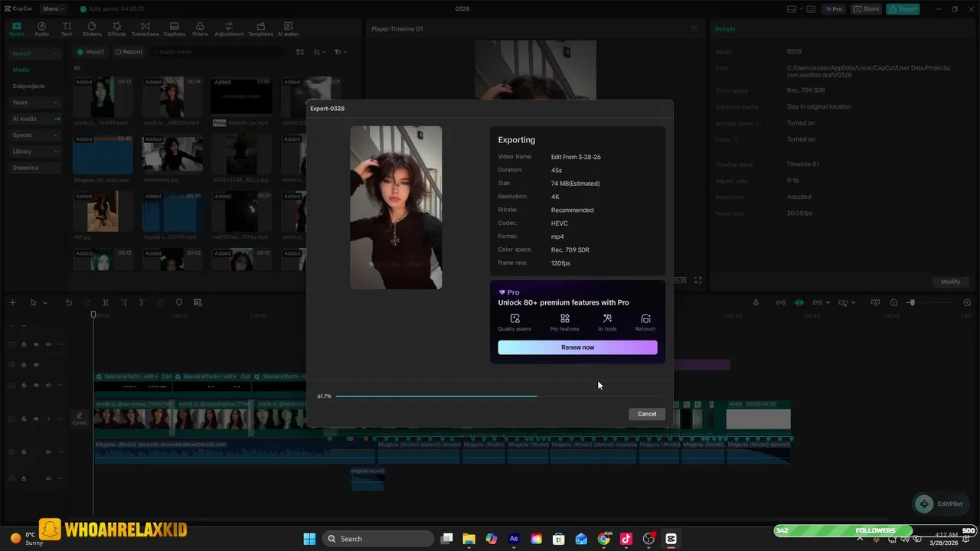Click the Export button in title bar
The width and height of the screenshot is (980, 551).
[x=903, y=9]
